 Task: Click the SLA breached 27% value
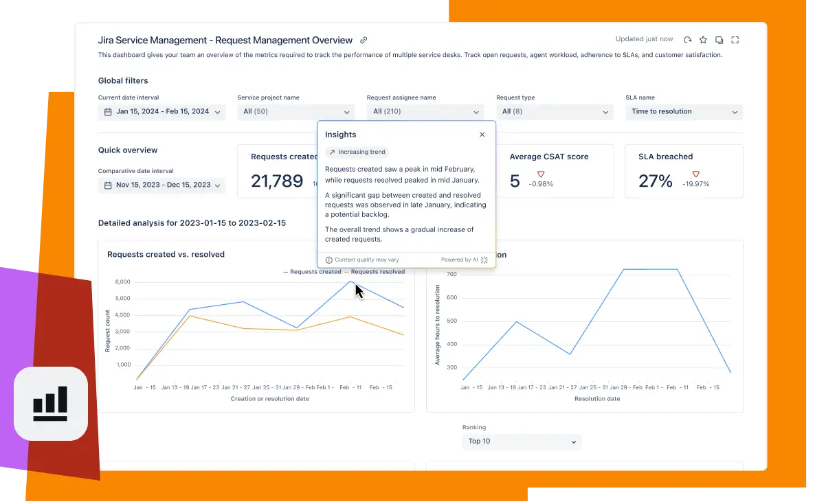pos(656,181)
